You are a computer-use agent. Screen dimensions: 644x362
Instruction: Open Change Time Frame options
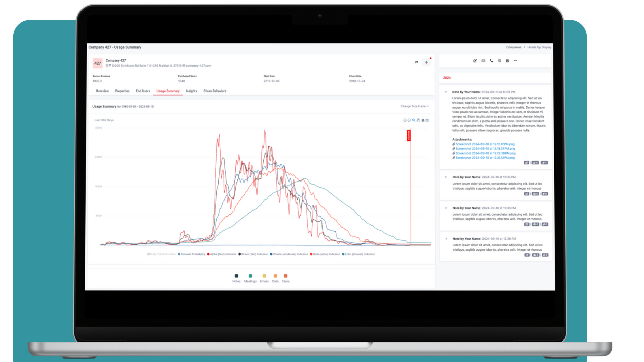(x=415, y=106)
